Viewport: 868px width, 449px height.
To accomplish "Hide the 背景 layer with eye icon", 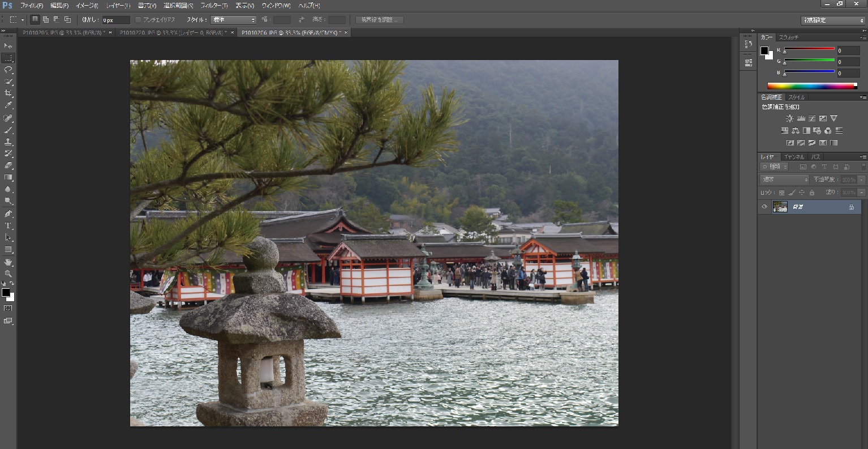I will (764, 207).
